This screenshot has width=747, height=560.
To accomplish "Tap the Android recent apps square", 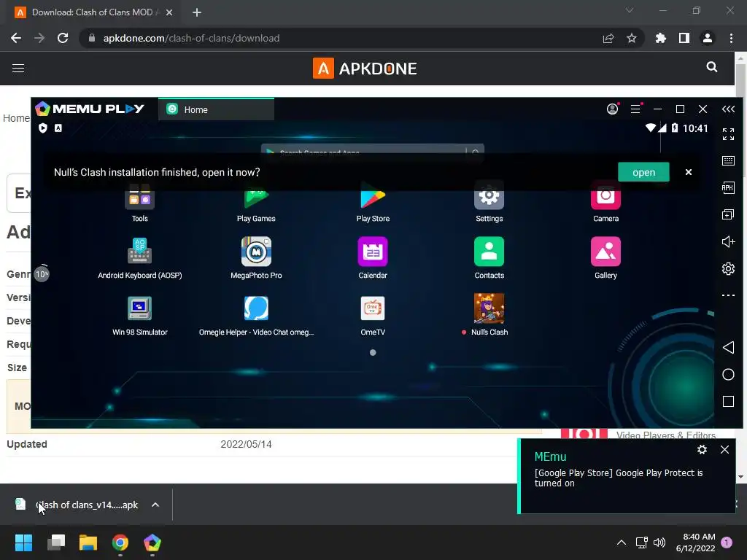I will 728,402.
